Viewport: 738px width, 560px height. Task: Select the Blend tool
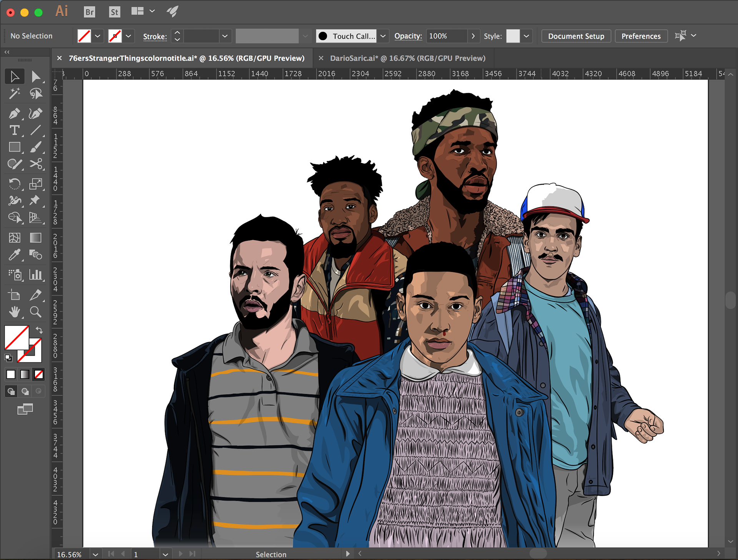(36, 254)
